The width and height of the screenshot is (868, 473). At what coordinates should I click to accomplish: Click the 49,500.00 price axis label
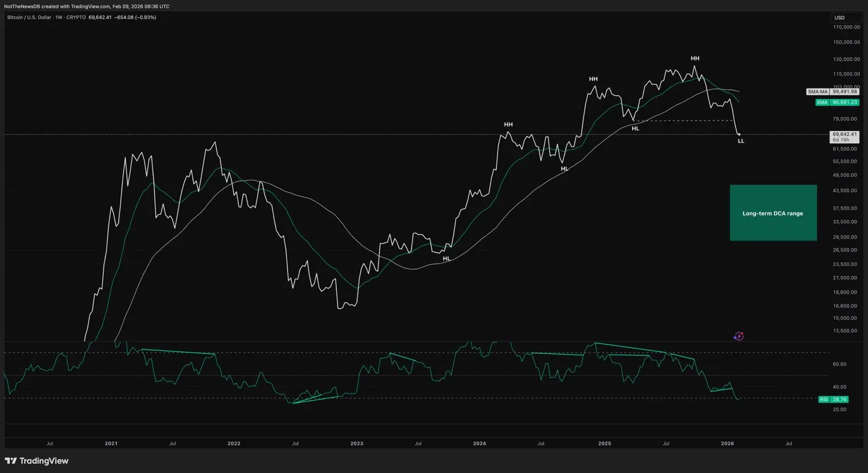pos(845,175)
